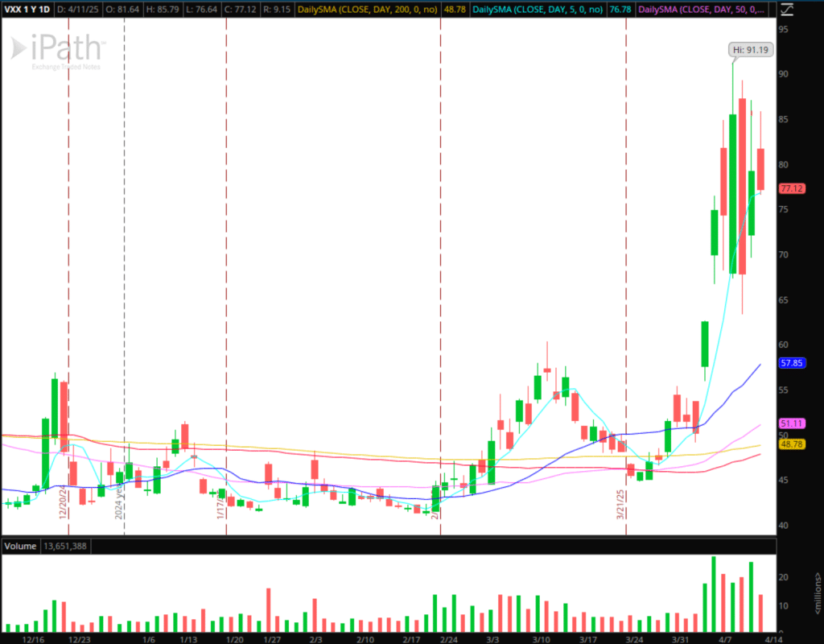Click the low price L: 76.64
This screenshot has height=644, width=824.
(200, 10)
